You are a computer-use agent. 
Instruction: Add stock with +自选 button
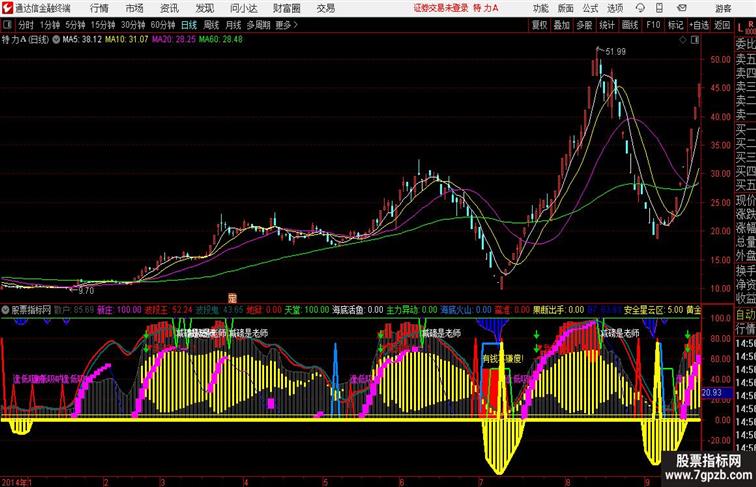[x=699, y=25]
